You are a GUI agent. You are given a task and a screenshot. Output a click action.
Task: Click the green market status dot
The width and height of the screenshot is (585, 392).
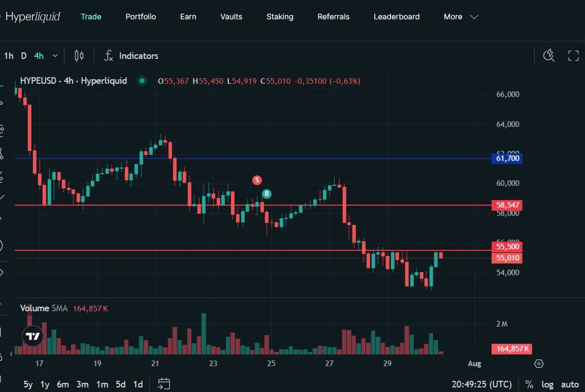point(142,81)
